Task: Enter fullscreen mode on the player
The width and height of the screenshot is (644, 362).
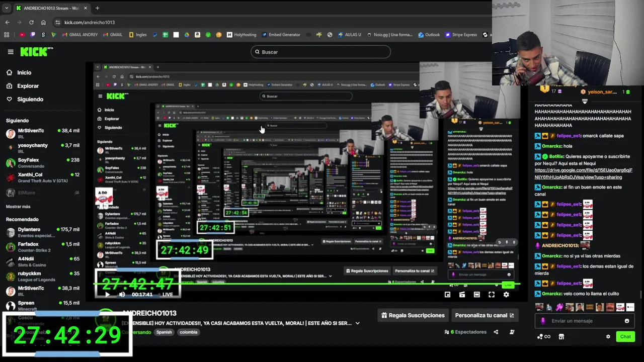Action: 492,295
